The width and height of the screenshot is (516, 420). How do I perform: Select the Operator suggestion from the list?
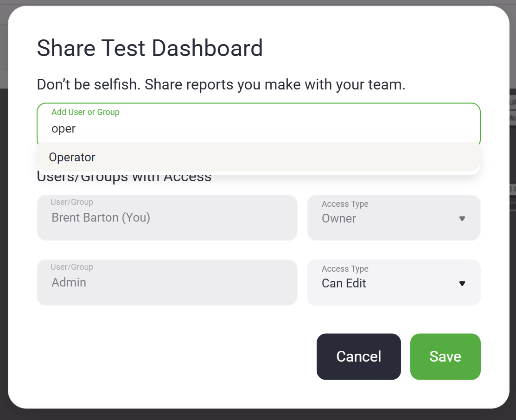(72, 158)
